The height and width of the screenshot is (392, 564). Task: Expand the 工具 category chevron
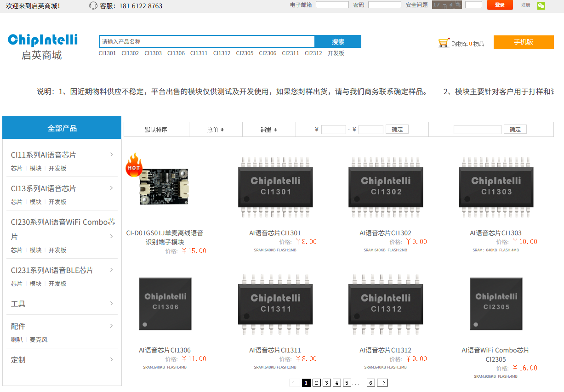coord(111,303)
